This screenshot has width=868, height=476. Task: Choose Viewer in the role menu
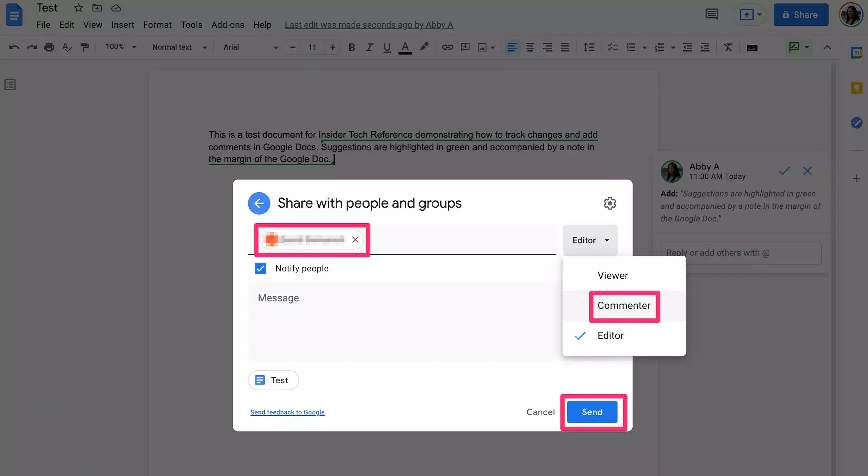(x=624, y=276)
